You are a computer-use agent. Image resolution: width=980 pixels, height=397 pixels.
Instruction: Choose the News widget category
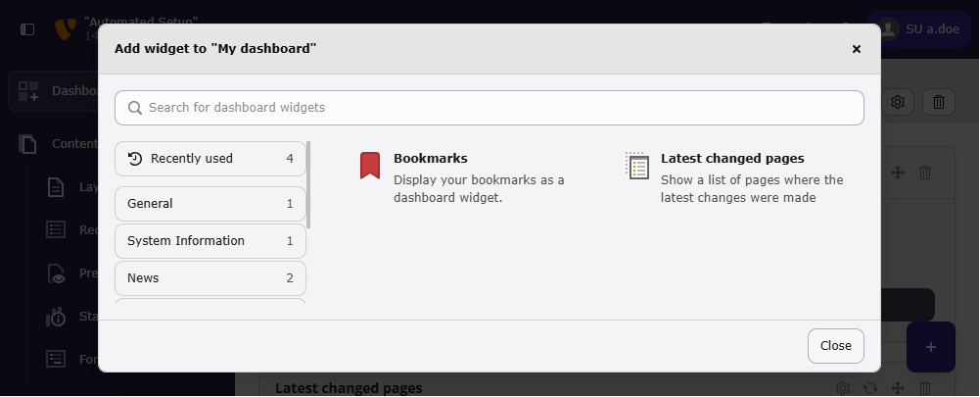coord(210,278)
